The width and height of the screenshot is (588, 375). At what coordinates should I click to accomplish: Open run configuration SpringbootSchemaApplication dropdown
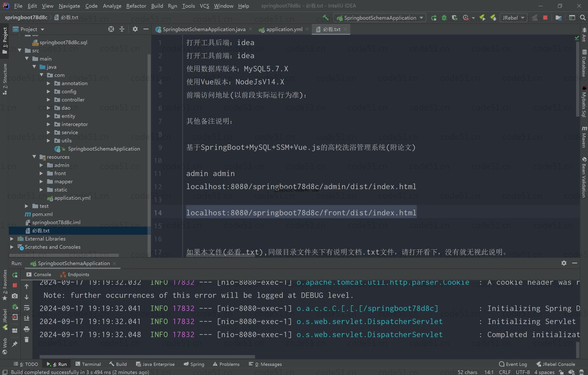(x=380, y=18)
